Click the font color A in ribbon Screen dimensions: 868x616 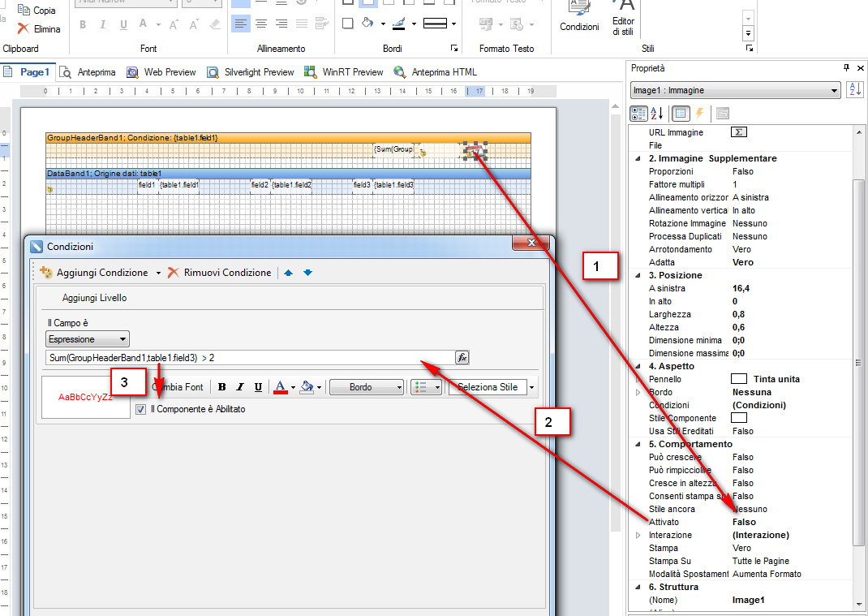tap(143, 24)
